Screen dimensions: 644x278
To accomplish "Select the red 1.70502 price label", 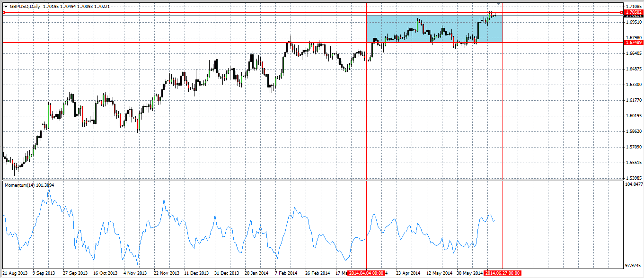I will (x=633, y=12).
